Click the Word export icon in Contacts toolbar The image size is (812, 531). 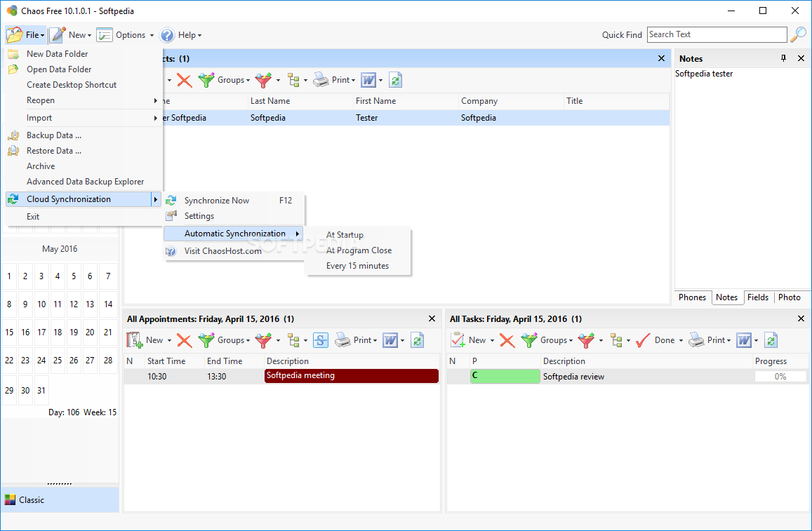tap(368, 80)
